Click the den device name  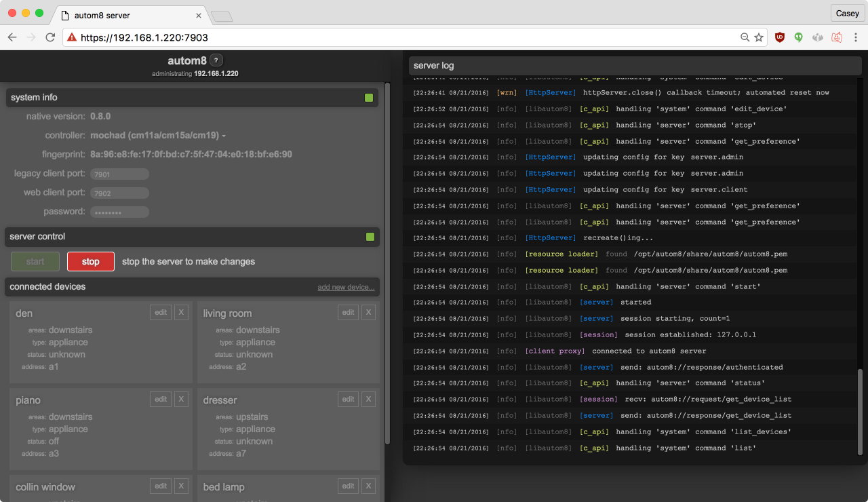[x=24, y=313]
